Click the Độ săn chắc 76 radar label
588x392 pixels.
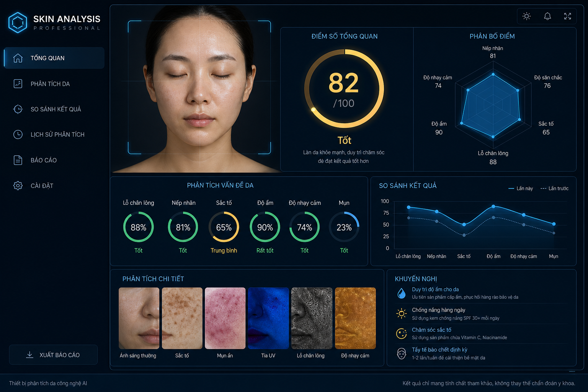click(548, 82)
